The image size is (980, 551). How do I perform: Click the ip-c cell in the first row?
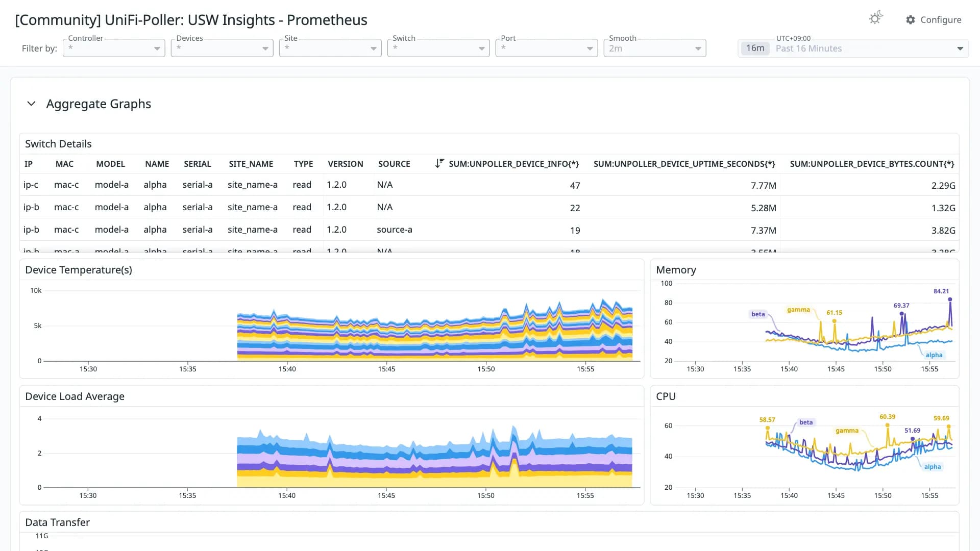point(31,185)
